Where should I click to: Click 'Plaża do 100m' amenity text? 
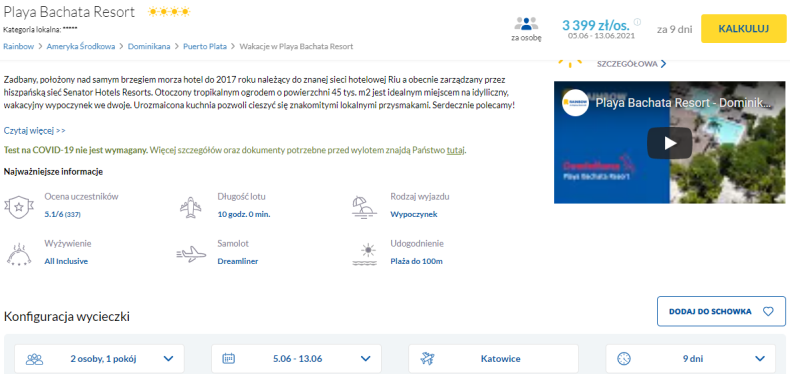point(416,261)
